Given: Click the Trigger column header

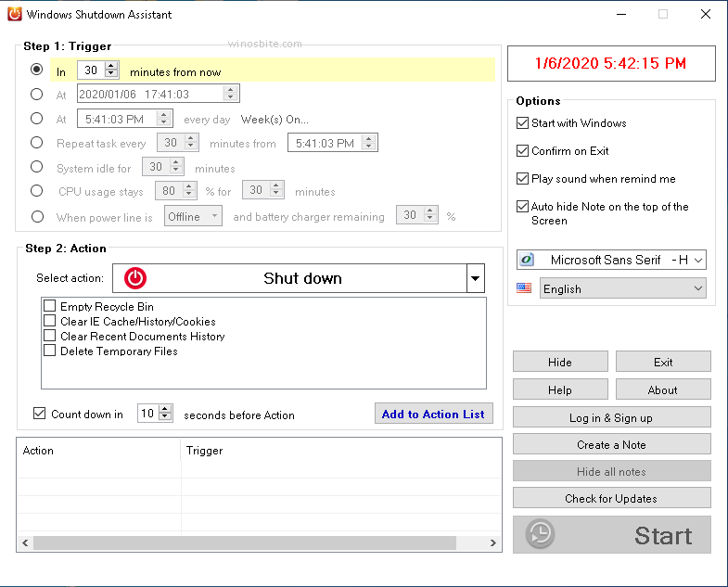Looking at the screenshot, I should (x=340, y=451).
